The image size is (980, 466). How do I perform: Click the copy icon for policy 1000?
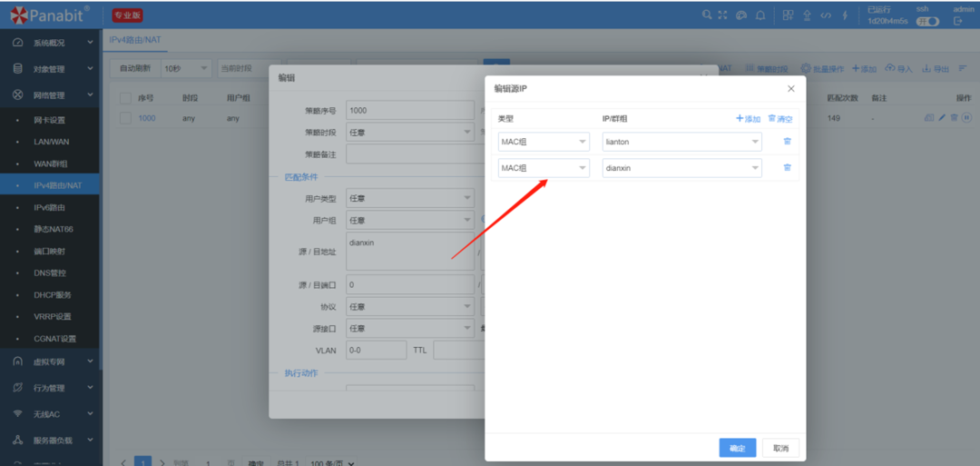[x=929, y=117]
